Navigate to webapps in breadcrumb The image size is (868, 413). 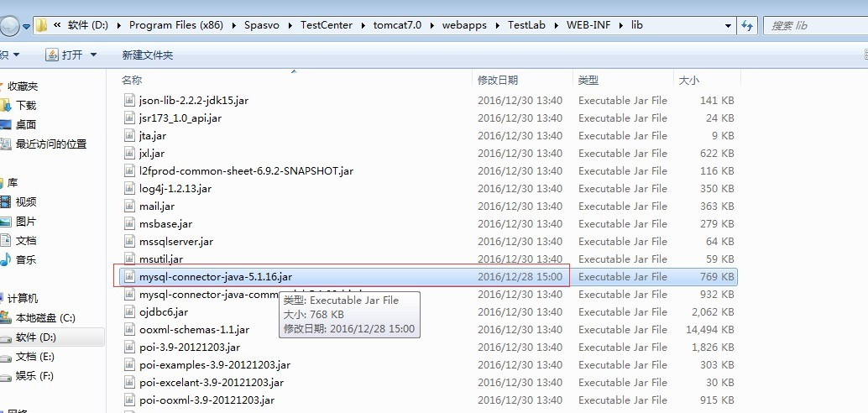(464, 25)
